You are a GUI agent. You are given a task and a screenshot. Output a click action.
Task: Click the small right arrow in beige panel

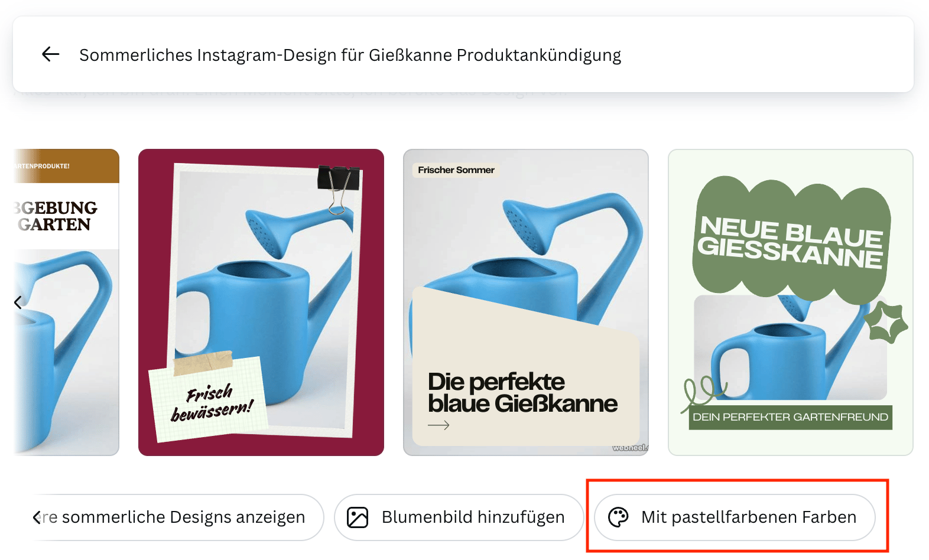coord(438,425)
